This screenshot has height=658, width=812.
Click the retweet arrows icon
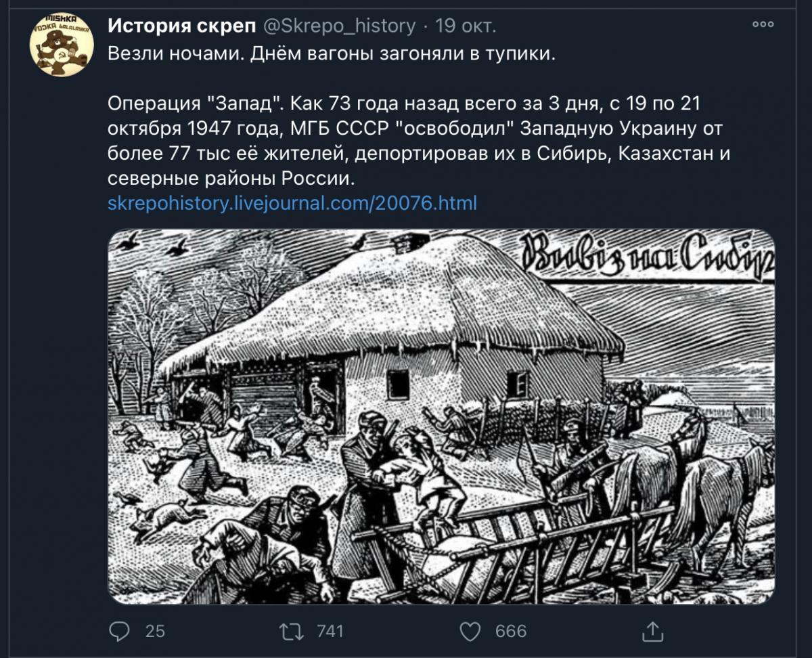click(293, 631)
